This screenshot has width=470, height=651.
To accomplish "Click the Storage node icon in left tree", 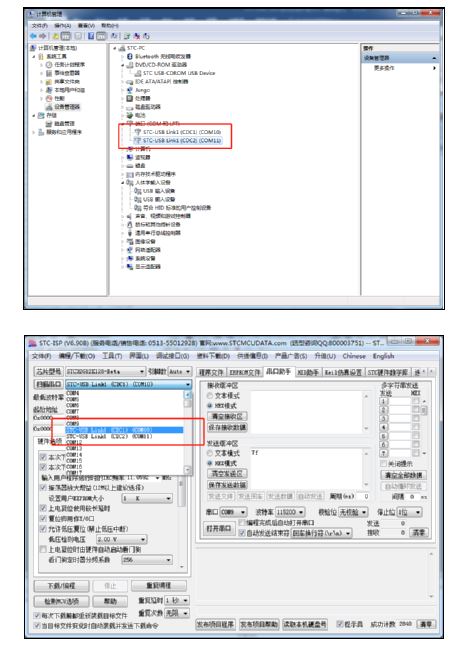I will (41, 115).
